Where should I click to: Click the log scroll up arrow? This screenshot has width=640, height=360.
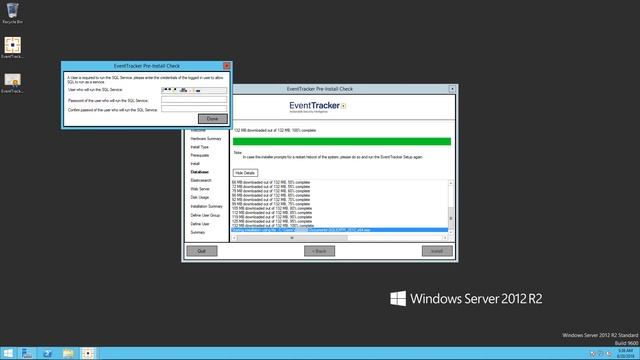451,183
